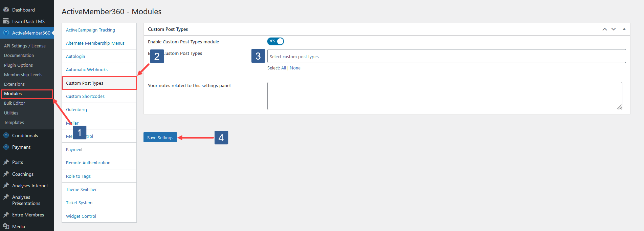Click the Posts pin icon

6,162
